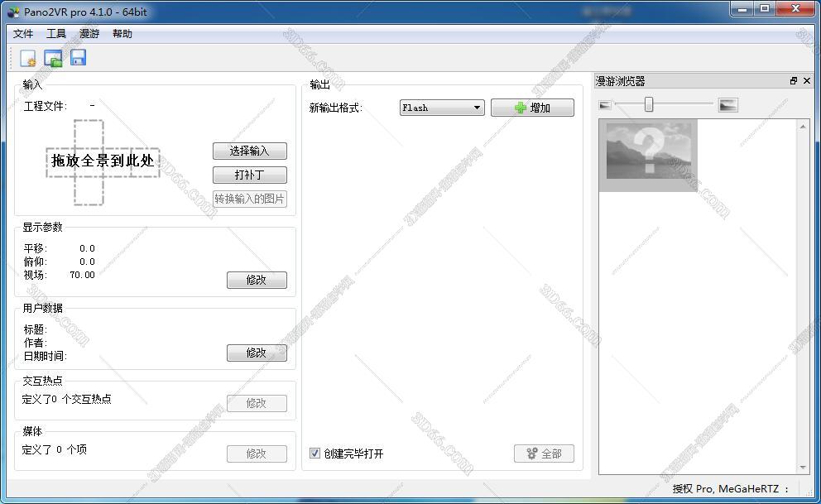Click the gear icon on the 全部 button
The image size is (821, 504).
(531, 454)
